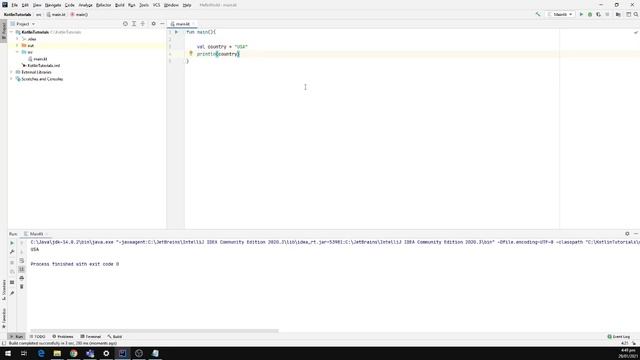The height and width of the screenshot is (360, 640).
Task: Open the Edit menu
Action: click(25, 5)
